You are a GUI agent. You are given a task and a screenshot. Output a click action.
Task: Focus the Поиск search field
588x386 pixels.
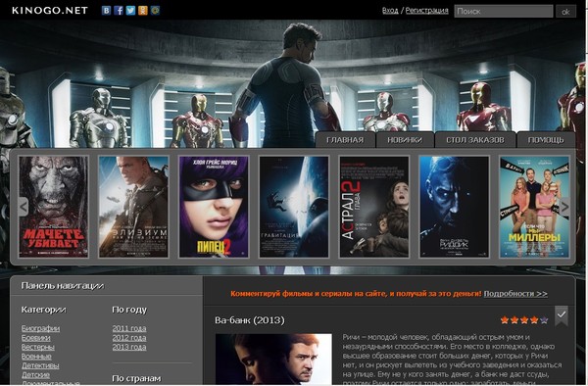(504, 11)
